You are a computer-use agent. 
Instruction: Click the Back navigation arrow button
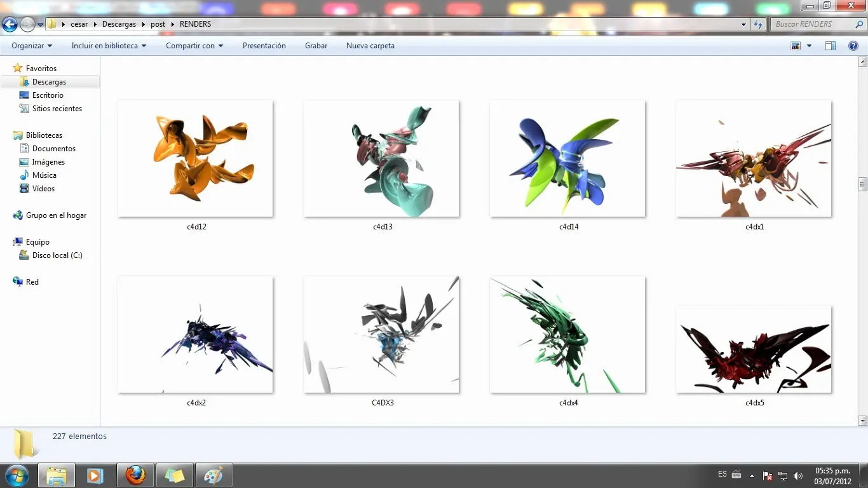(10, 25)
